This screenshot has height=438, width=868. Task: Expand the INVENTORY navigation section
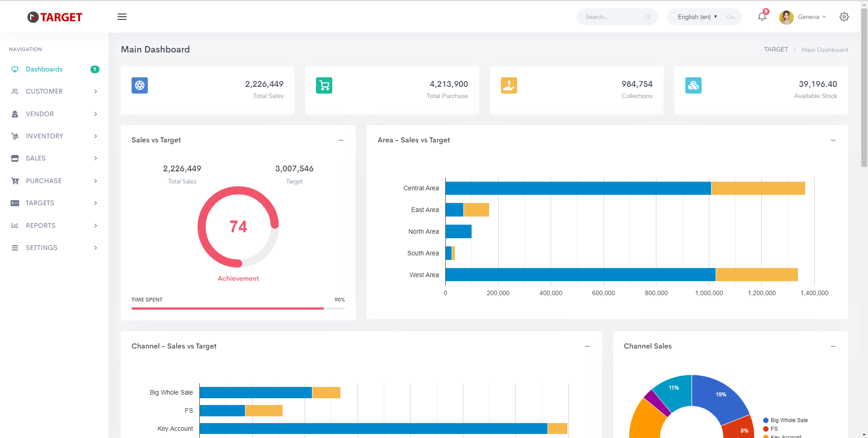(x=54, y=136)
